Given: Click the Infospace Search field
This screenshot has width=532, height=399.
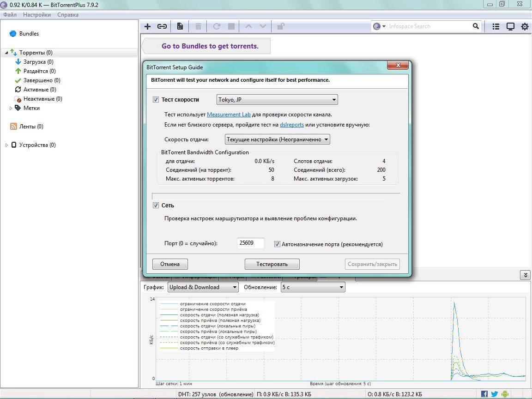Looking at the screenshot, I should point(429,26).
